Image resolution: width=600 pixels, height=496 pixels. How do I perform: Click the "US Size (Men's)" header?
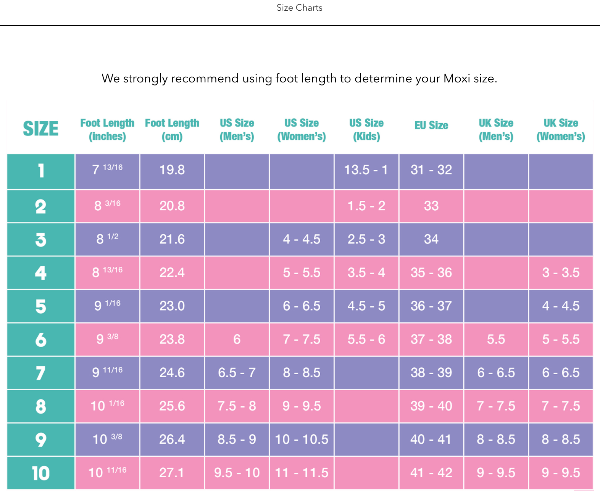coord(237,129)
